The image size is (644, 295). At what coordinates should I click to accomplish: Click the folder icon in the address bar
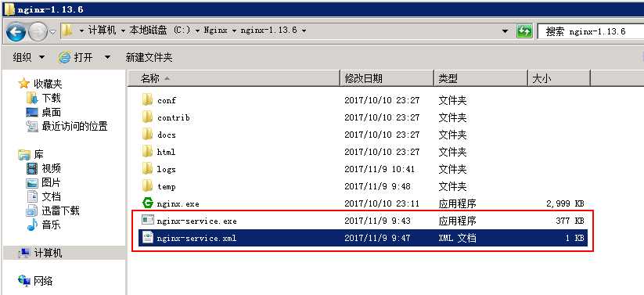pyautogui.click(x=67, y=31)
